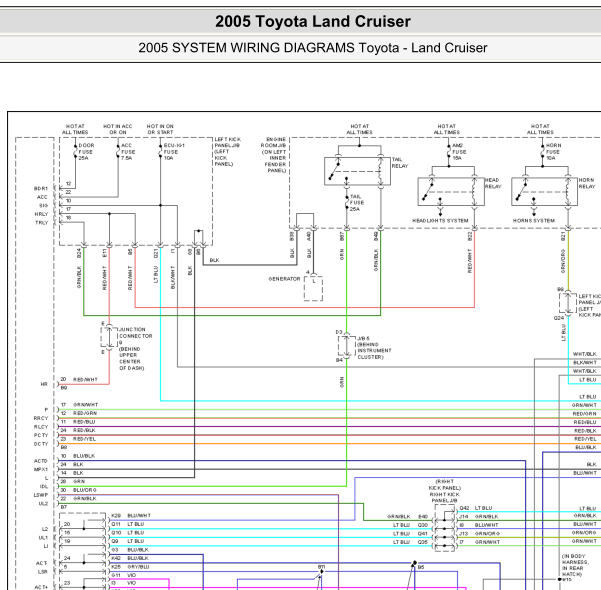
Task: Click the HEAD RELAY label
Action: (493, 183)
